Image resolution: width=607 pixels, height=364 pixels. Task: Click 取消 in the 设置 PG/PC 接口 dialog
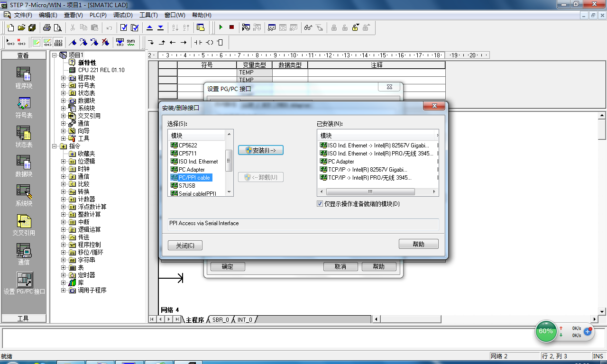340,267
